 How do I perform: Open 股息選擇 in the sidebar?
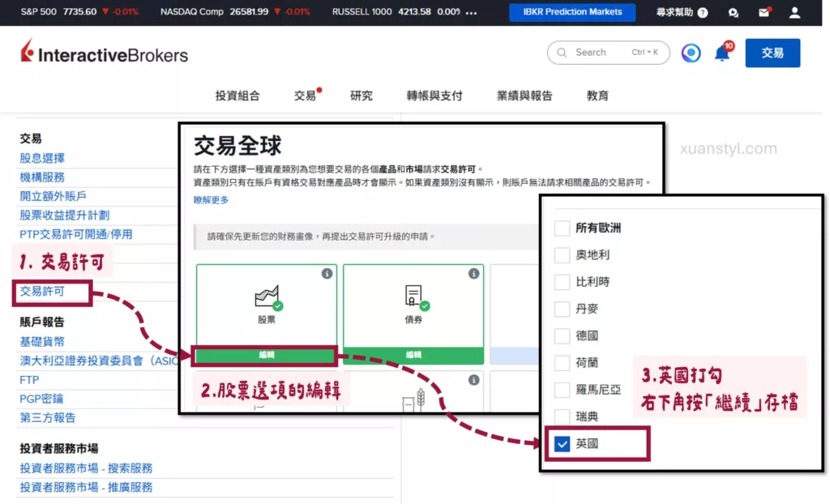[42, 158]
